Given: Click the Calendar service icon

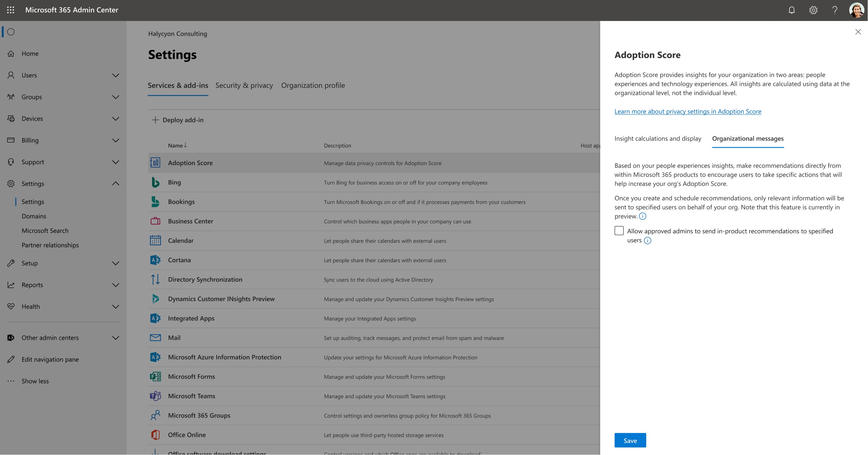Looking at the screenshot, I should [155, 240].
